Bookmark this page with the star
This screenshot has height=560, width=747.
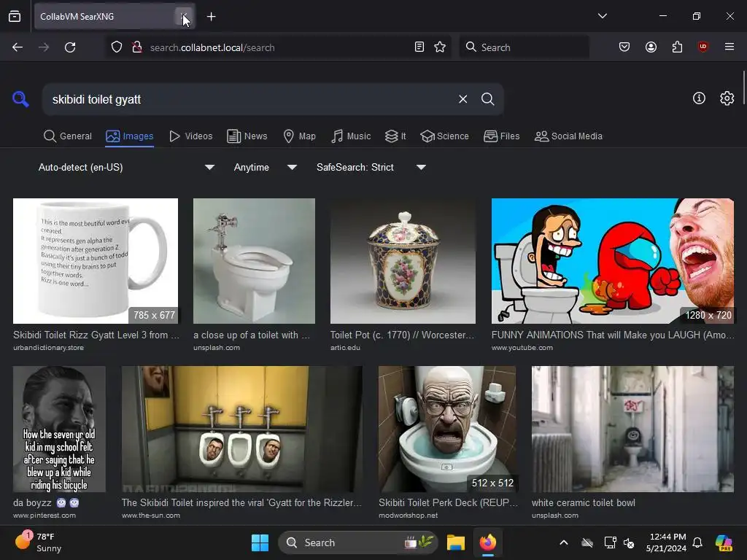coord(440,47)
